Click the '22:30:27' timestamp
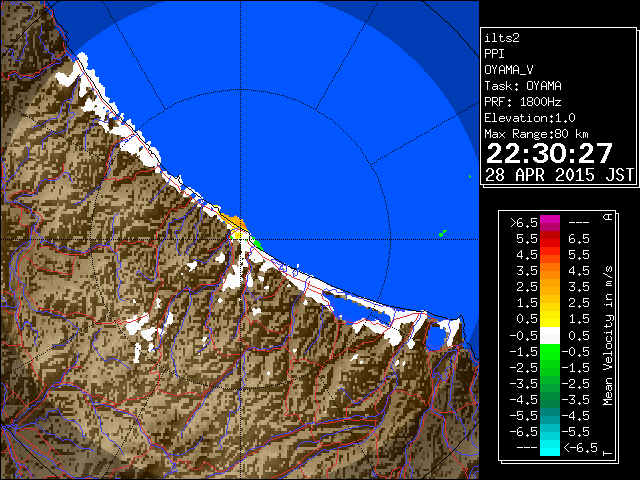Image resolution: width=640 pixels, height=480 pixels. (549, 153)
